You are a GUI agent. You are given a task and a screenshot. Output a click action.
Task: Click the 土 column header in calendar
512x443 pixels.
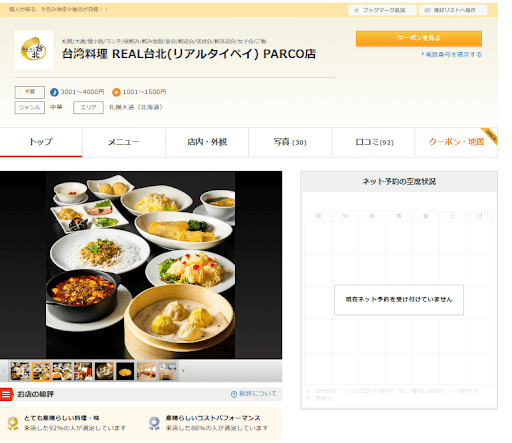click(x=453, y=216)
